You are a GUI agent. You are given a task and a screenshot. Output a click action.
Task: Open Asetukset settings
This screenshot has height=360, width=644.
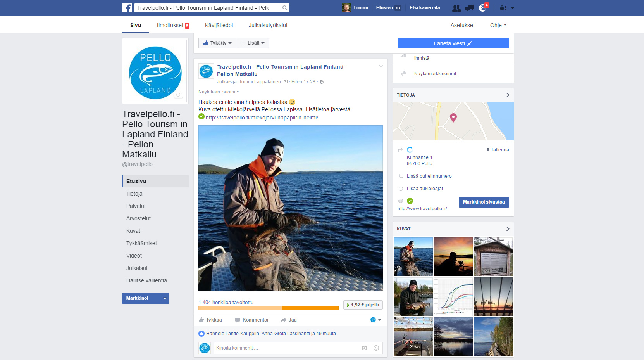point(462,25)
